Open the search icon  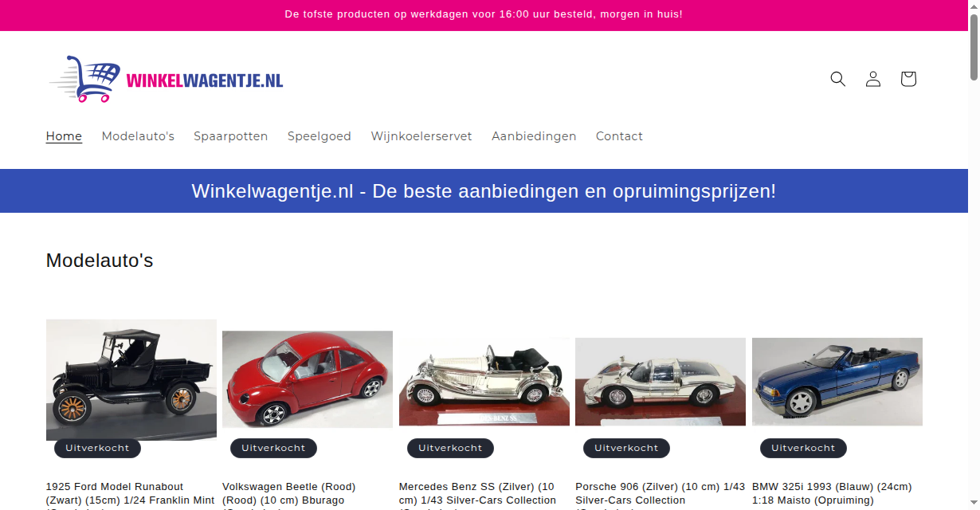837,79
